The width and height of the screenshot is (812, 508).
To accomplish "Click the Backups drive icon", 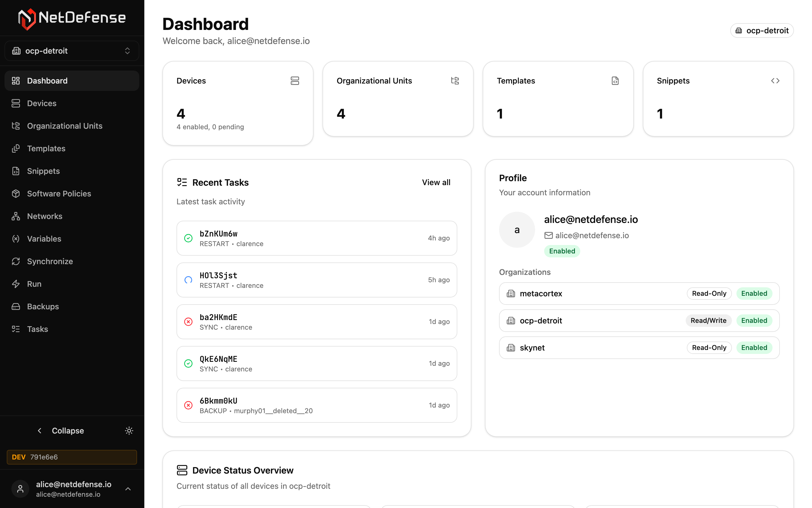I will pos(16,306).
